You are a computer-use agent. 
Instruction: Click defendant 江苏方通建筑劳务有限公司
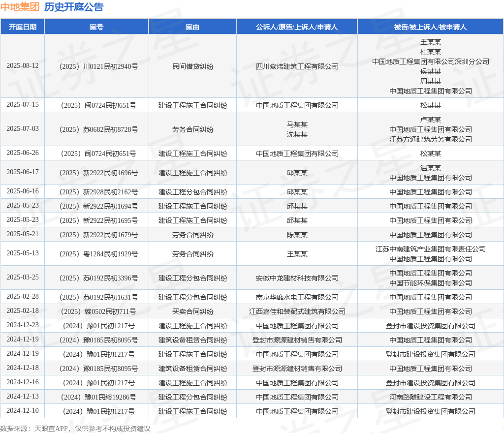coord(430,139)
